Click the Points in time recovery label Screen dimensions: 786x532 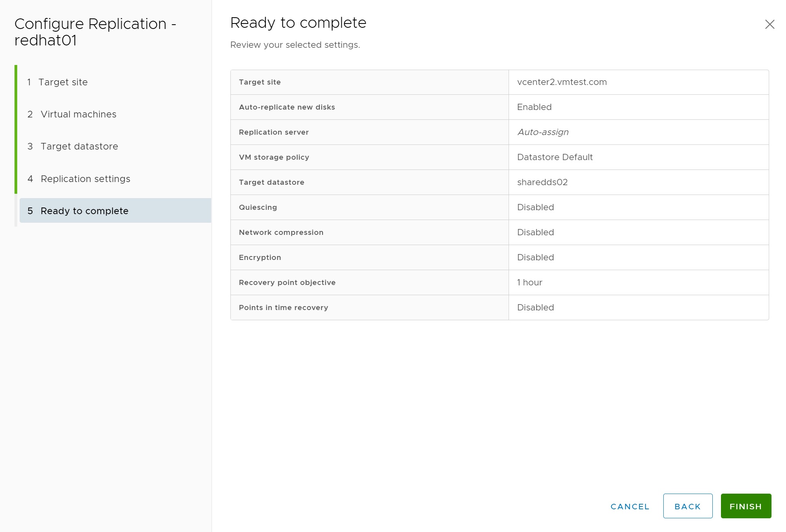click(x=283, y=308)
